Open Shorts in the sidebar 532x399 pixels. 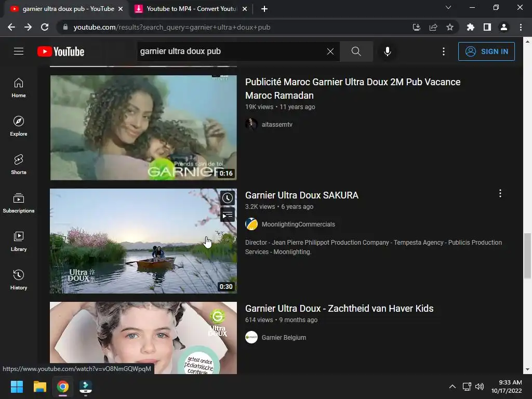click(19, 165)
